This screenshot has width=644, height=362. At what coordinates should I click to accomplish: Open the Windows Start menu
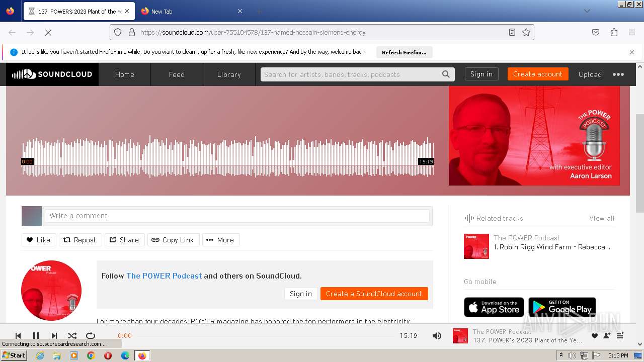(14, 355)
